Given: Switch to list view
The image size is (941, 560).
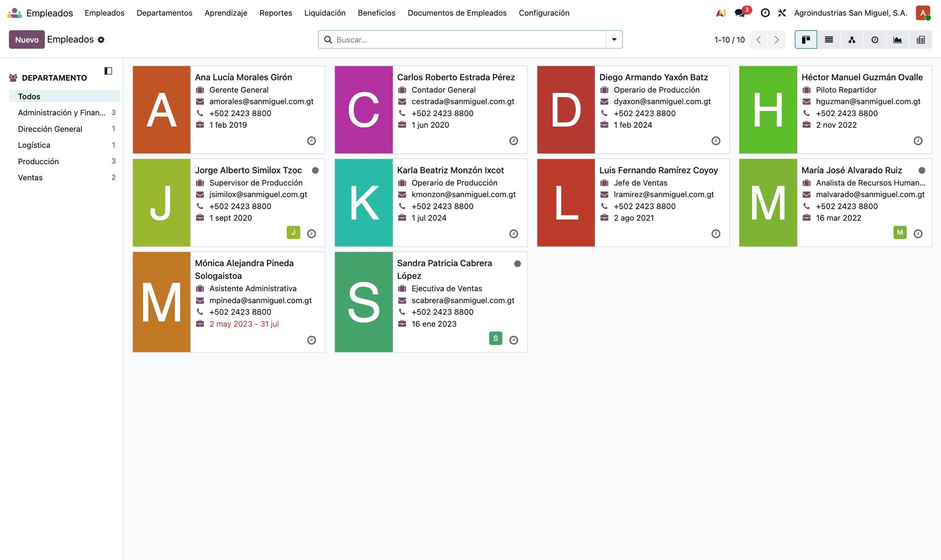Looking at the screenshot, I should pyautogui.click(x=829, y=40).
